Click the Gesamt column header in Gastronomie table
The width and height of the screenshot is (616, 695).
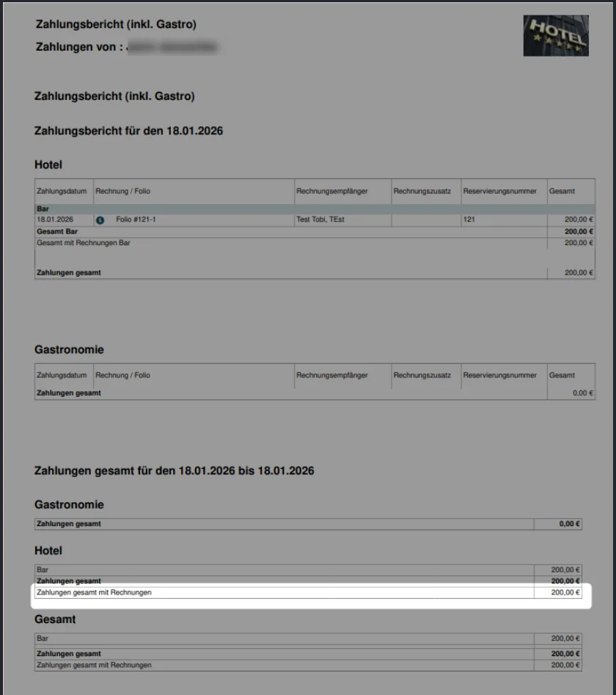click(562, 375)
